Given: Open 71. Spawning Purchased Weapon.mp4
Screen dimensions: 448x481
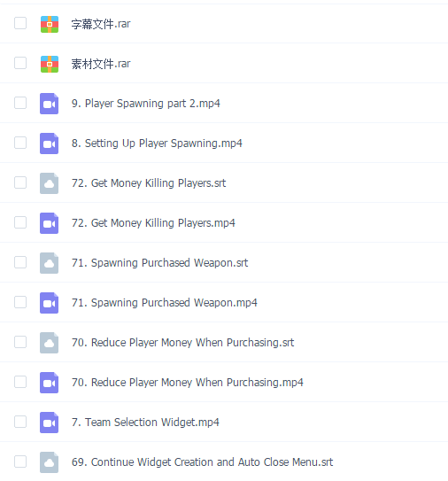Looking at the screenshot, I should click(165, 303).
